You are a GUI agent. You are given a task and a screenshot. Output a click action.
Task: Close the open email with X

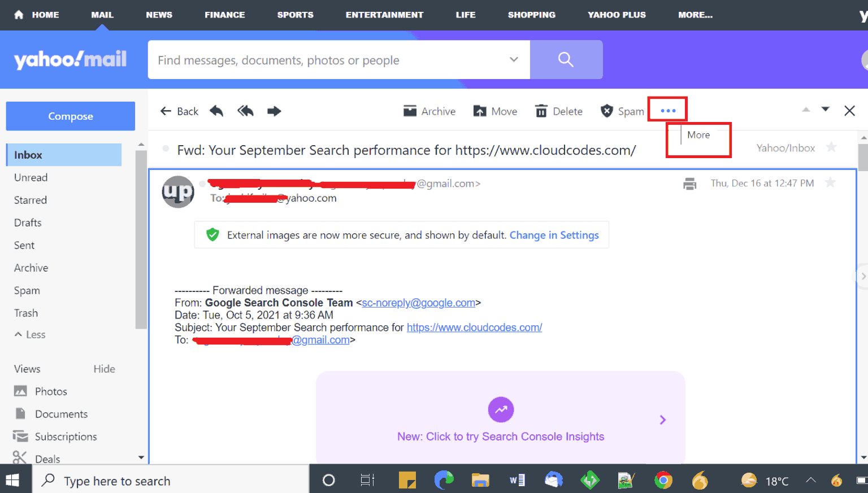(849, 111)
